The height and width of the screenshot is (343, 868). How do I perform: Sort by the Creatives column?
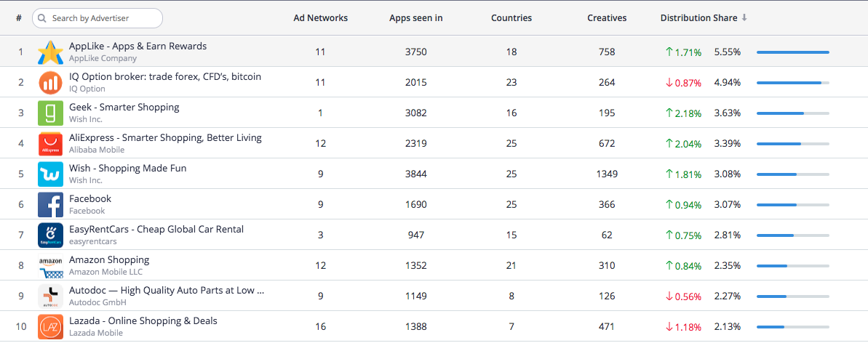coord(607,18)
